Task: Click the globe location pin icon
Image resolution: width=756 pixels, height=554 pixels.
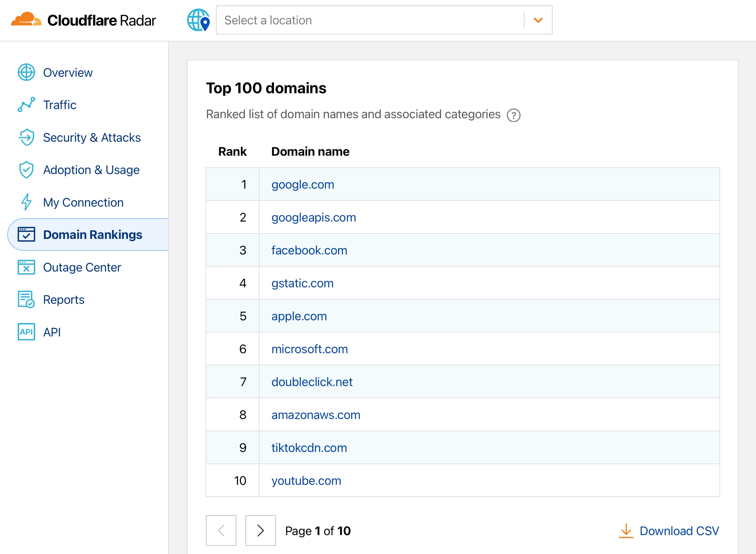Action: tap(198, 20)
